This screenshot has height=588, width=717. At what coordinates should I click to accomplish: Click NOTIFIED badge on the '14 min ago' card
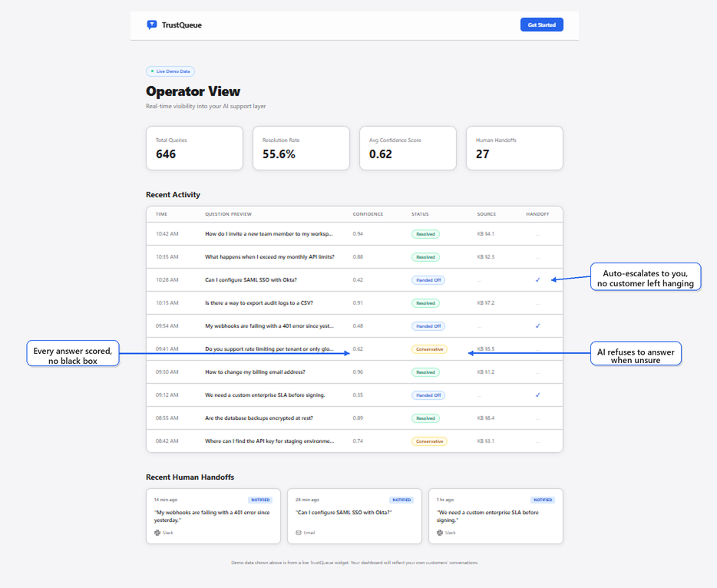[x=260, y=500]
